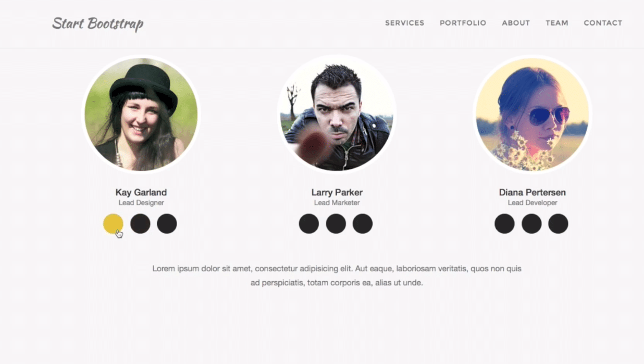
Task: Click the Start Bootstrap brand logo
Action: (x=98, y=24)
